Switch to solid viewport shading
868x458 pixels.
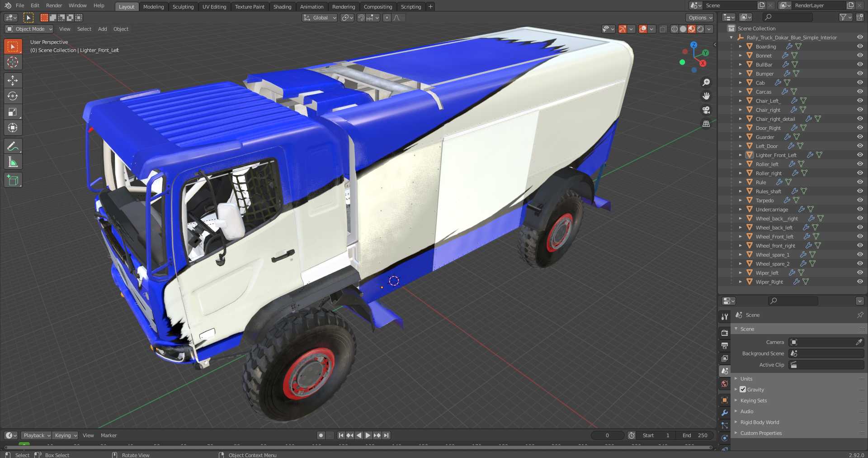tap(683, 29)
